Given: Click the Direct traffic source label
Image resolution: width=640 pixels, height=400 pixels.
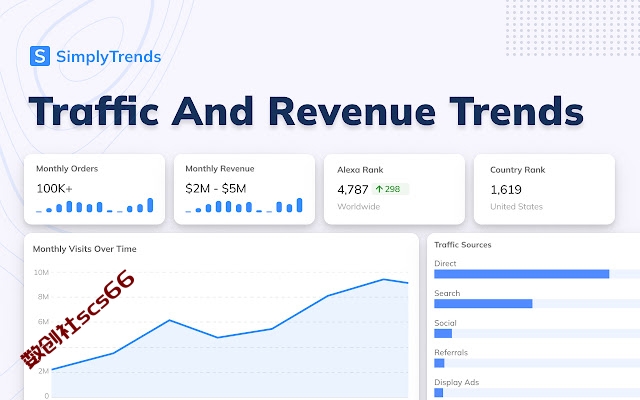Looking at the screenshot, I should (445, 264).
